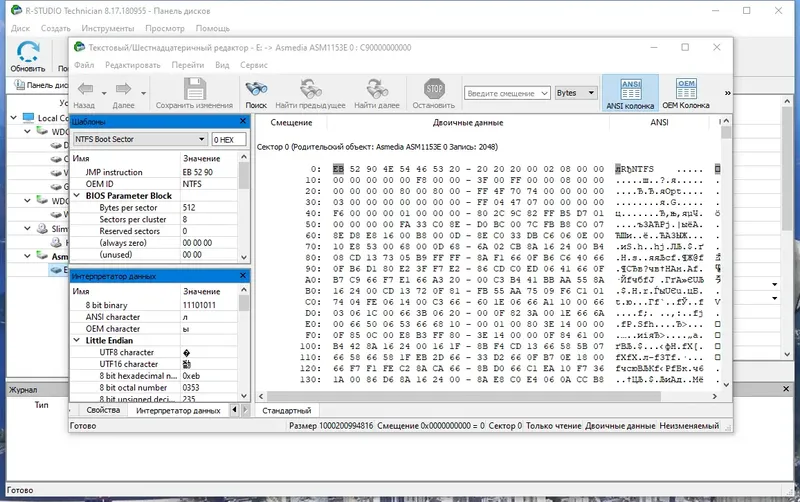Collapse the BIOS Parameter Block node
Screen dimensions: 800x502
(77, 195)
